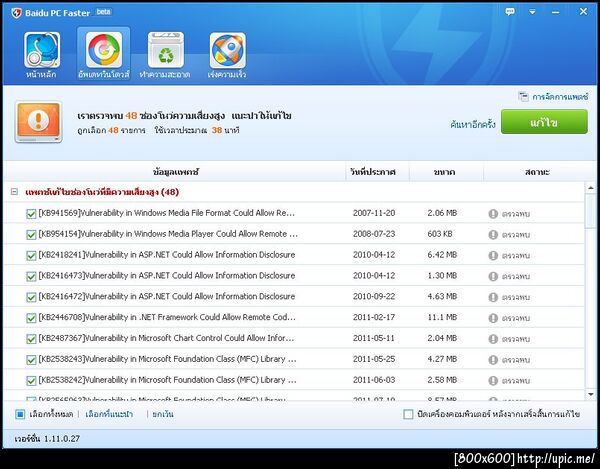
Task: Click the select recommended link
Action: [109, 414]
